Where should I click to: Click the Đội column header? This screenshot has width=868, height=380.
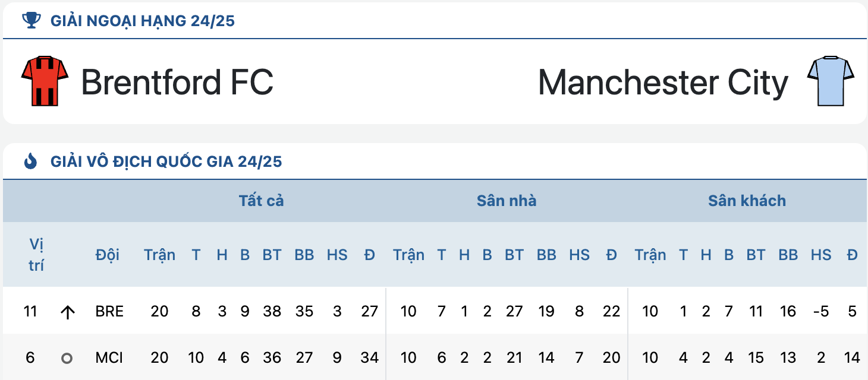coord(108,255)
